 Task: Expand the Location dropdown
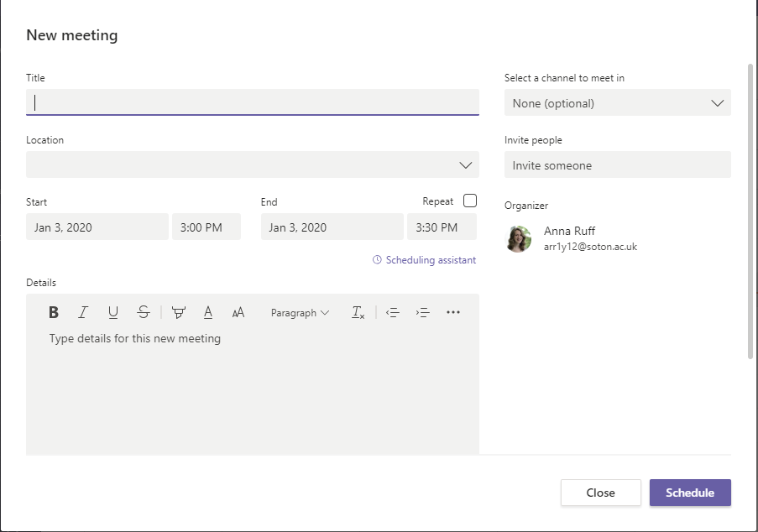click(466, 164)
